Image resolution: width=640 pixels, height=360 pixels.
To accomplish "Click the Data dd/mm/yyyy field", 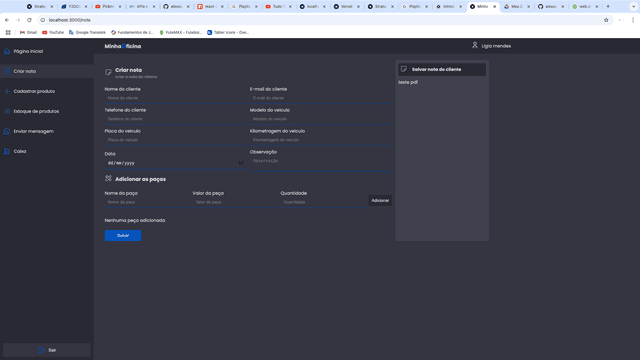I will click(x=176, y=163).
